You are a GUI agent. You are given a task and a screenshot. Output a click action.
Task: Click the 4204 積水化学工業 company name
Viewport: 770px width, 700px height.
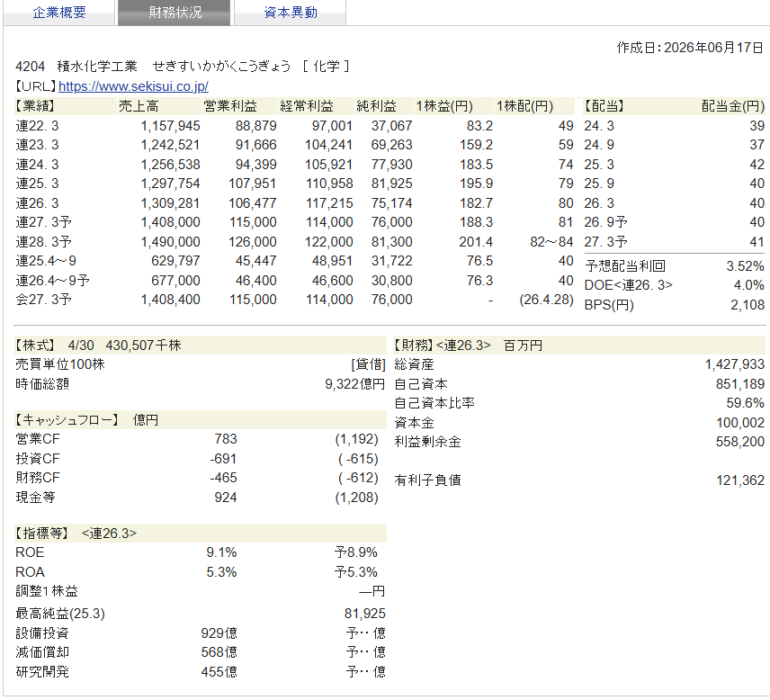point(76,66)
